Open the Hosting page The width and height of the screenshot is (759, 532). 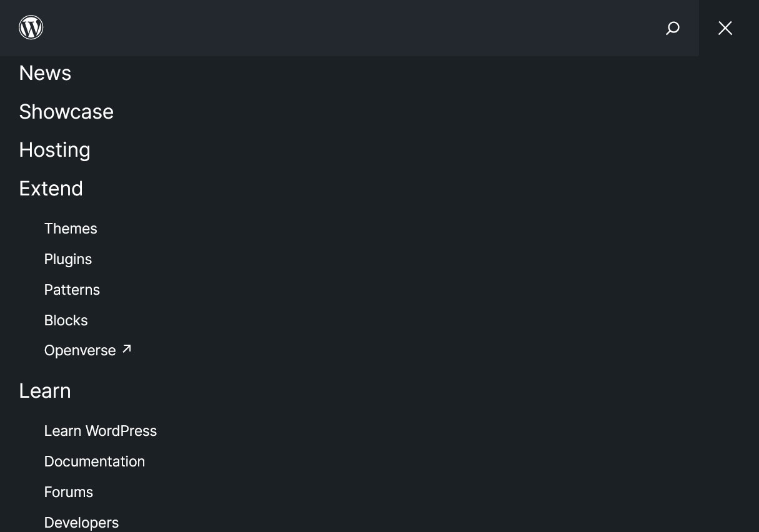[54, 150]
